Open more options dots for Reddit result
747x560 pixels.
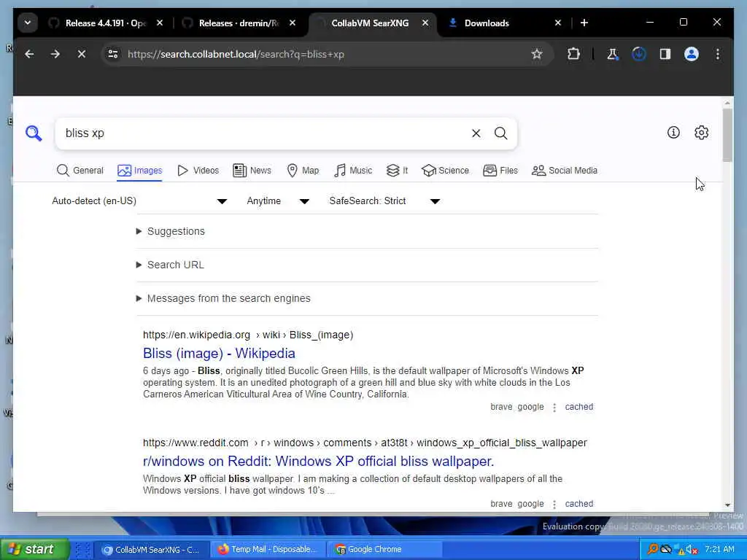pyautogui.click(x=554, y=505)
